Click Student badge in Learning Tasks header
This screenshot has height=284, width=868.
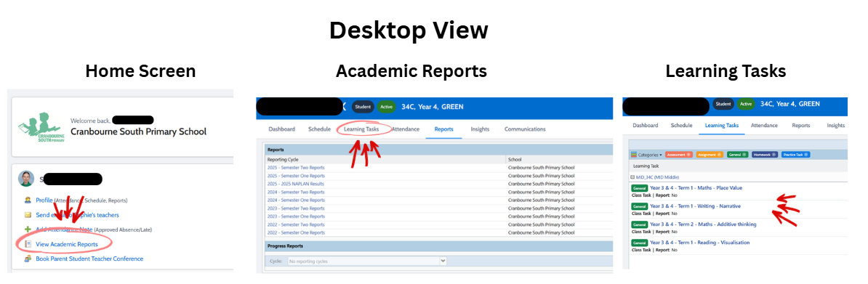pos(723,104)
